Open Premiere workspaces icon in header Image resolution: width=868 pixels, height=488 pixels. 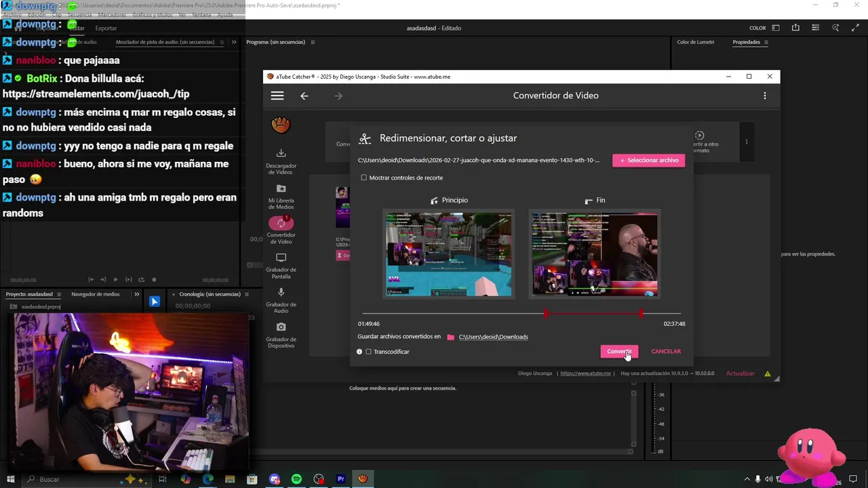tap(776, 28)
